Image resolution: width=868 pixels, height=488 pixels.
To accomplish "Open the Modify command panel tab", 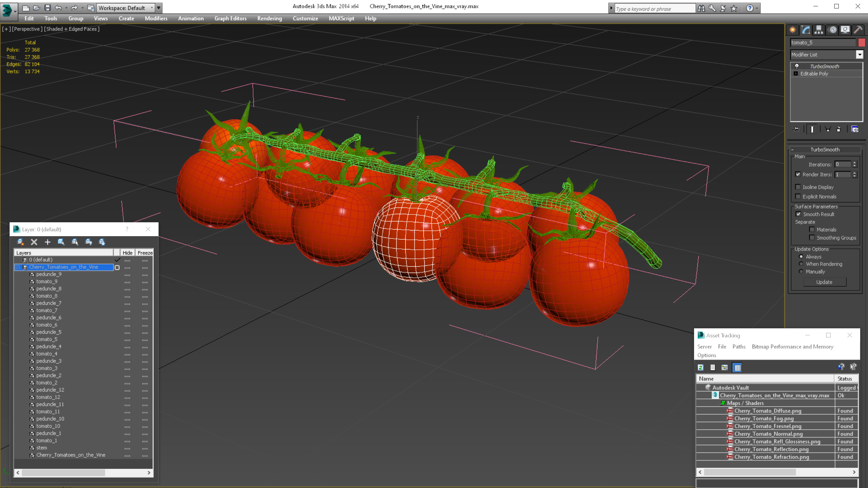I will 806,30.
